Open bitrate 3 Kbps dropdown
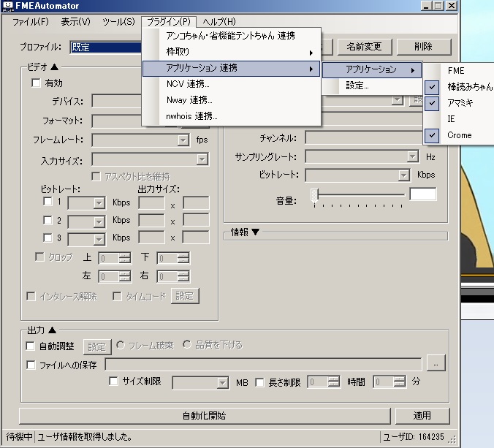 point(99,240)
